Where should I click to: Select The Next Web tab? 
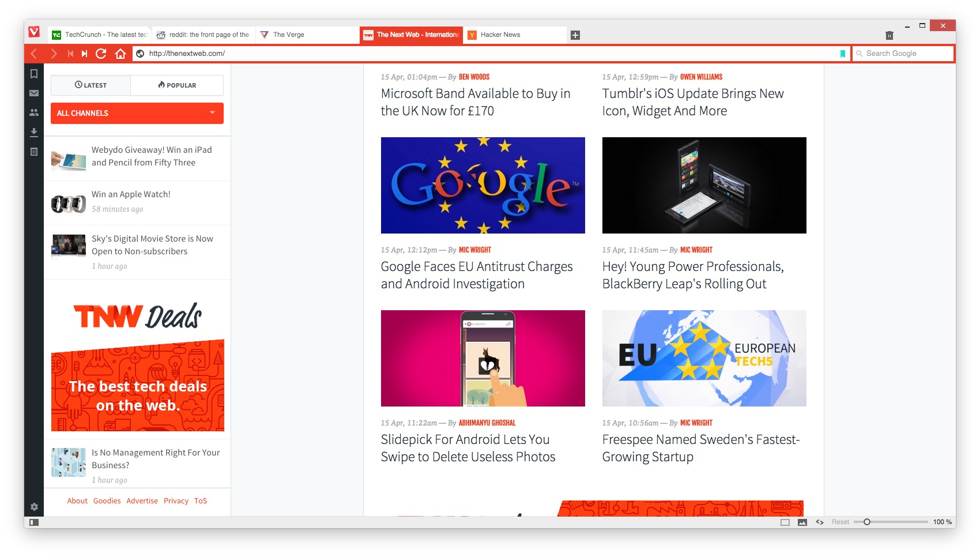point(411,35)
